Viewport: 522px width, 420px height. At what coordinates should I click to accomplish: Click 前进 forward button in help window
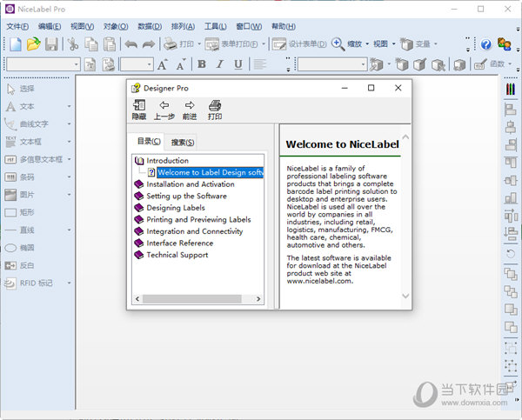(190, 110)
